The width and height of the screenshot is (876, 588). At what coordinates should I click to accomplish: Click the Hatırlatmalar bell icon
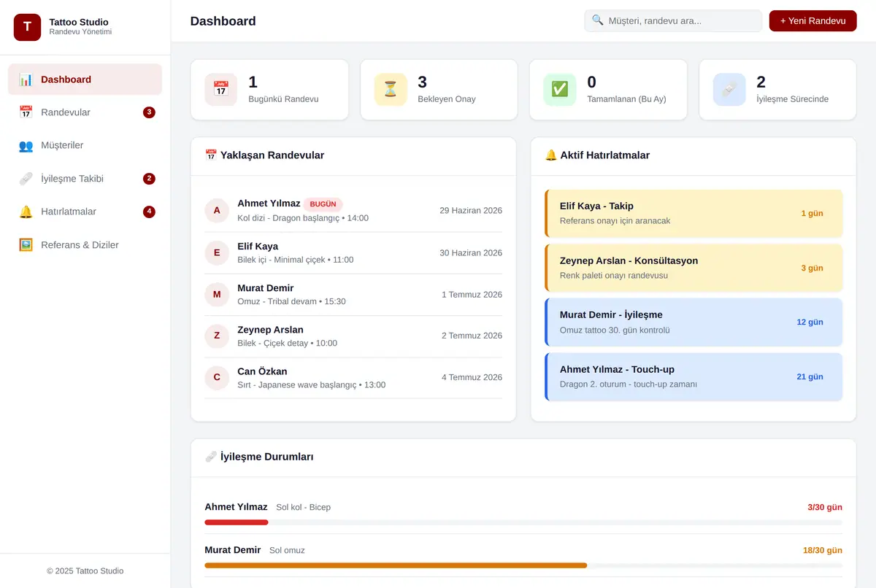[26, 212]
